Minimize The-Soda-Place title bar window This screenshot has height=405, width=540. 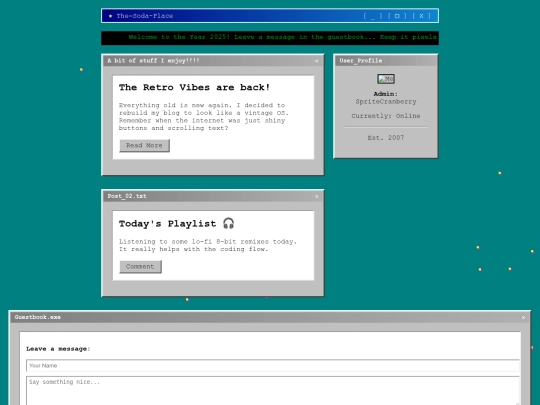tap(373, 16)
